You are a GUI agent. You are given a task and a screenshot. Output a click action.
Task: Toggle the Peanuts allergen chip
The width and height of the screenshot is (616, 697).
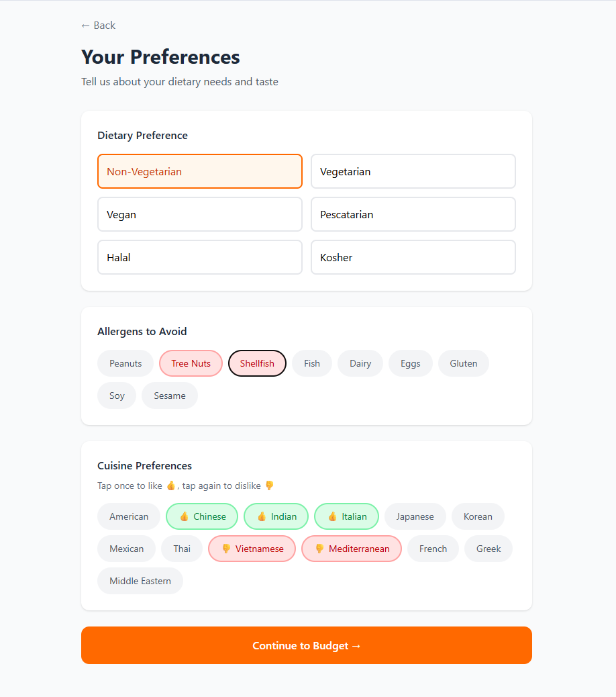[x=125, y=363]
